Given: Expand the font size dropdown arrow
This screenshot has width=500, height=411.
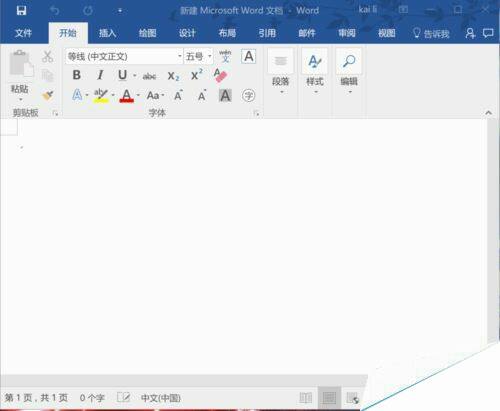Looking at the screenshot, I should tap(210, 56).
